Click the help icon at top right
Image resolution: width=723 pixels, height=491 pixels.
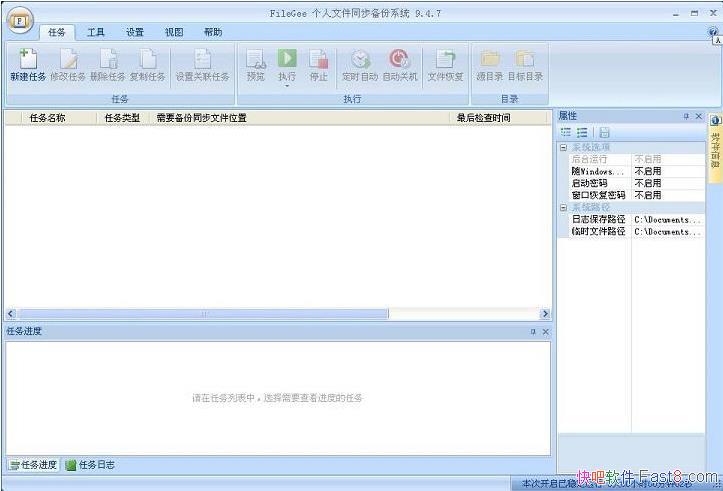click(713, 32)
